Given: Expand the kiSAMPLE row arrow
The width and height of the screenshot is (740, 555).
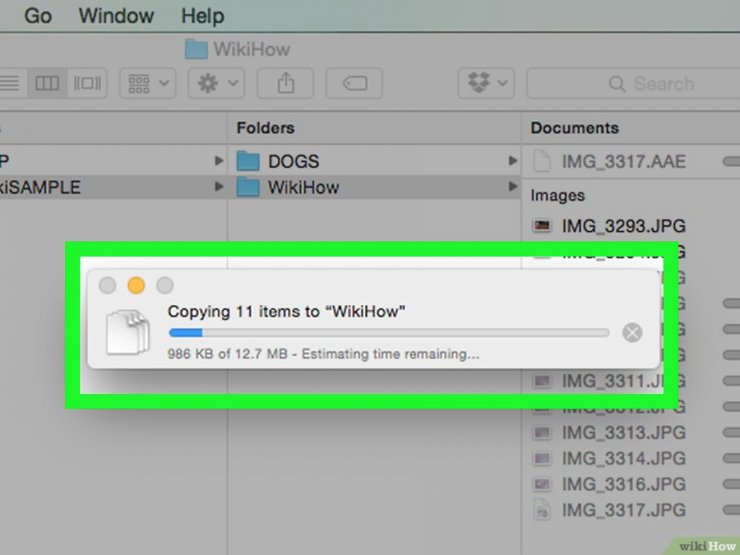Looking at the screenshot, I should [x=219, y=187].
